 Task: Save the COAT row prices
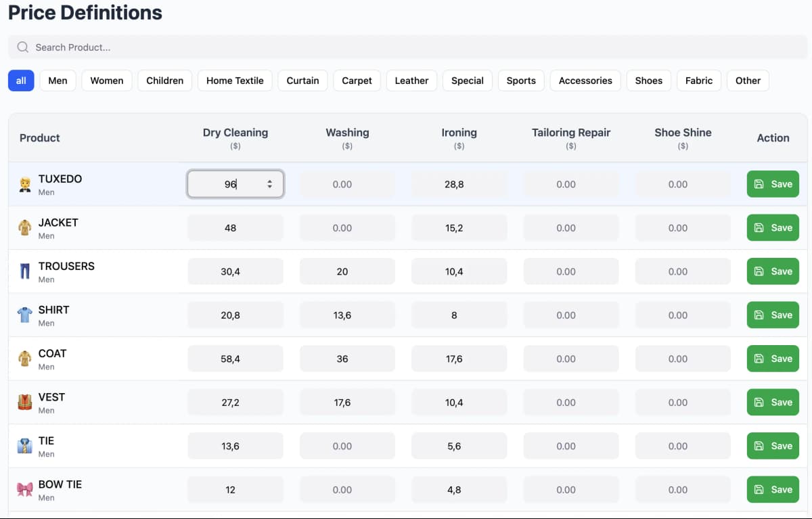click(x=773, y=359)
